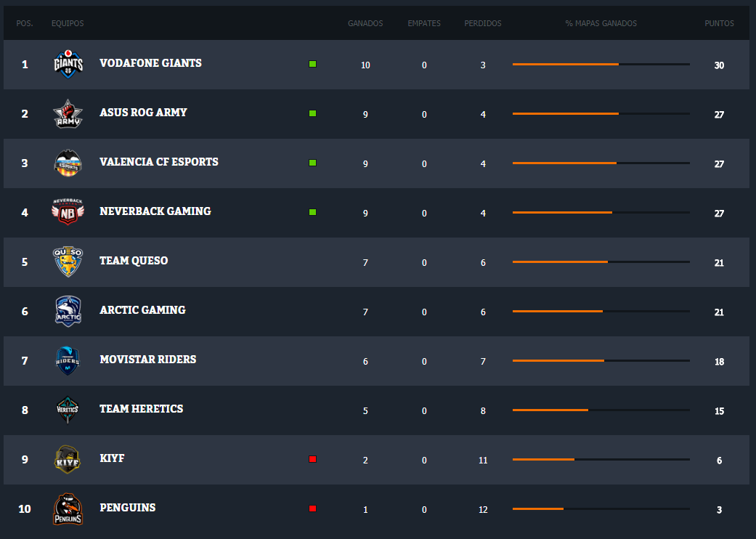Click KIYF map win percentage bar
The width and height of the screenshot is (756, 539).
pos(601,459)
